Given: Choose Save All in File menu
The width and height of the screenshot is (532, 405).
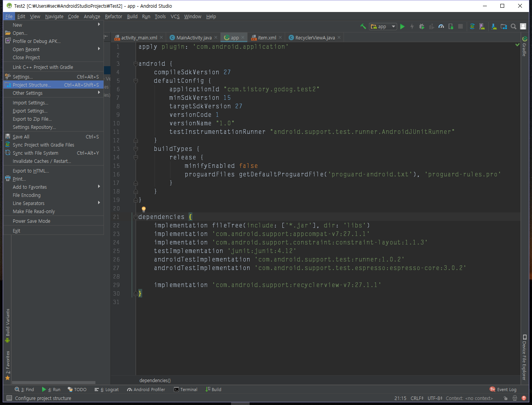Looking at the screenshot, I should pyautogui.click(x=53, y=137).
